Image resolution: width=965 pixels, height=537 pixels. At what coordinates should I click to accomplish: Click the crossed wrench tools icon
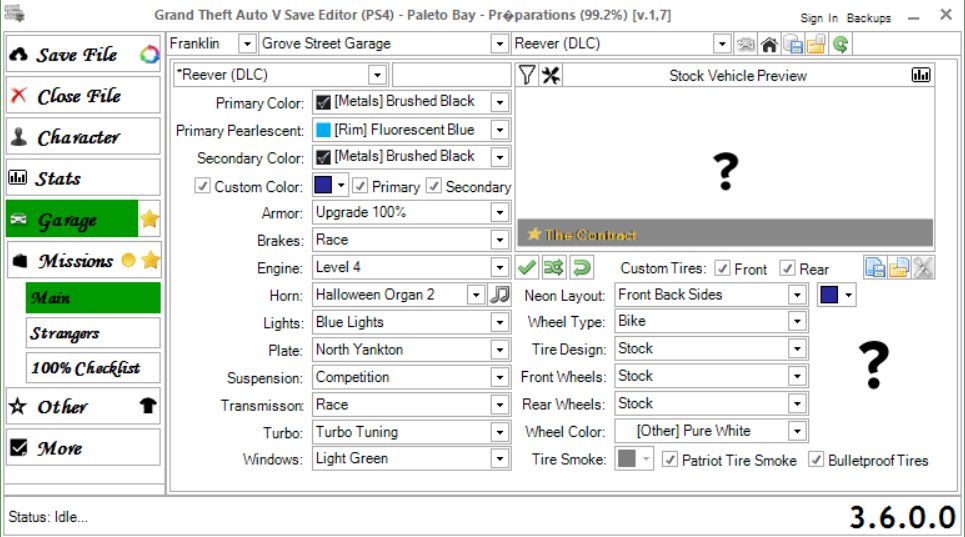pos(551,75)
